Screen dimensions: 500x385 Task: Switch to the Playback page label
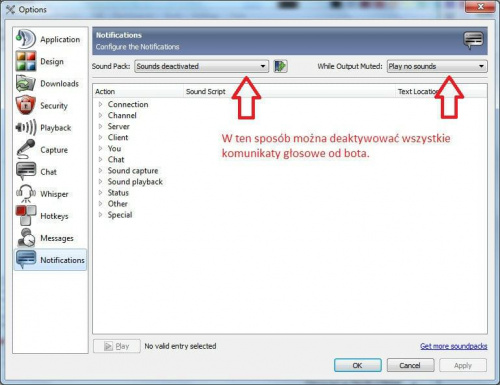55,128
